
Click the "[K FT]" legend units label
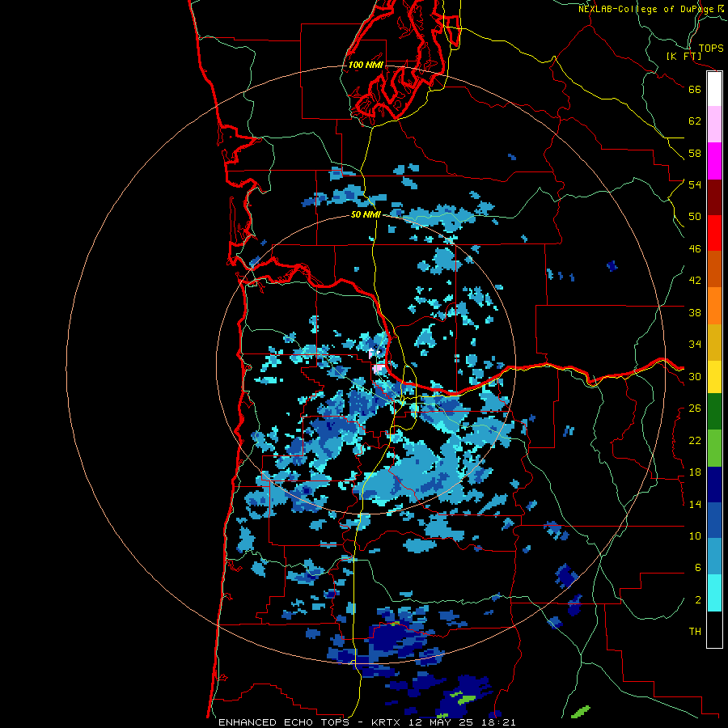pyautogui.click(x=684, y=57)
